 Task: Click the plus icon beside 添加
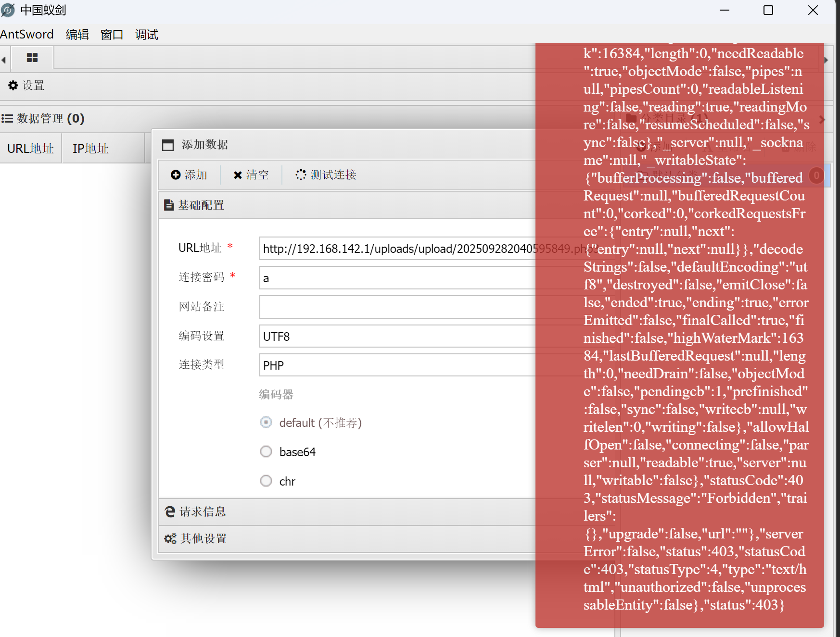point(176,175)
